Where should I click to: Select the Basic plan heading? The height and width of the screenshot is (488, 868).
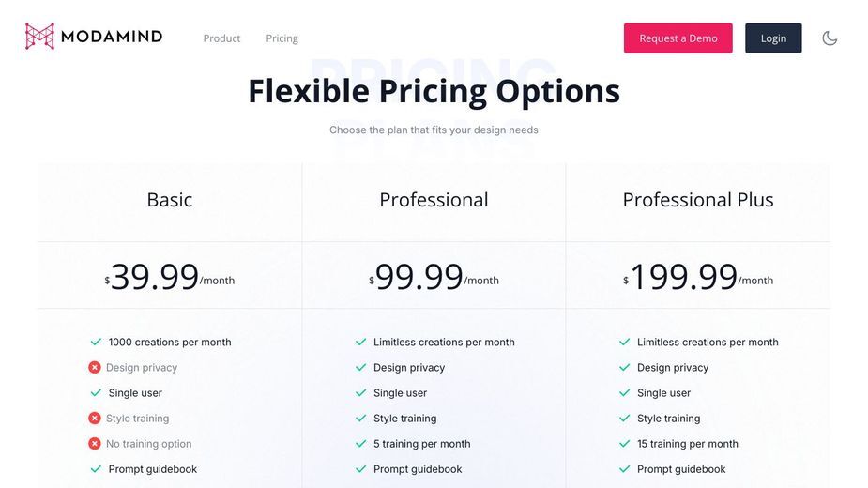tap(170, 199)
